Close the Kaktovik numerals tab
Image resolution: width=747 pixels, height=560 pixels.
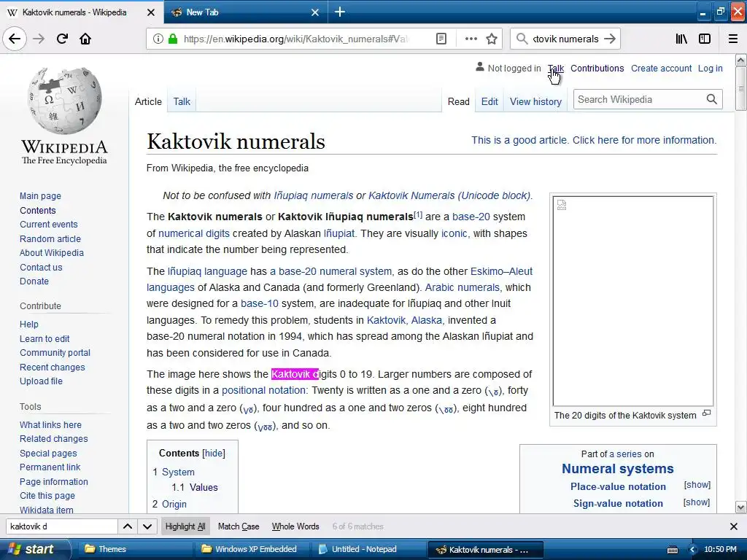151,12
